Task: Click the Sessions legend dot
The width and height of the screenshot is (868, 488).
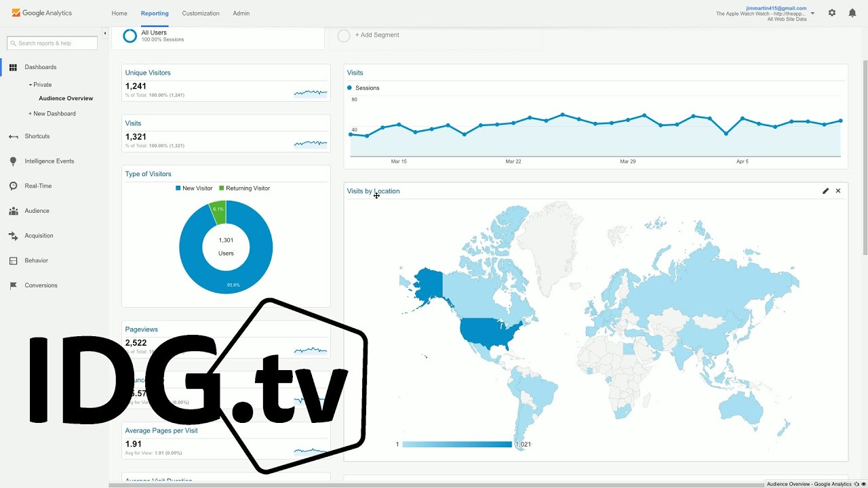Action: pos(350,88)
